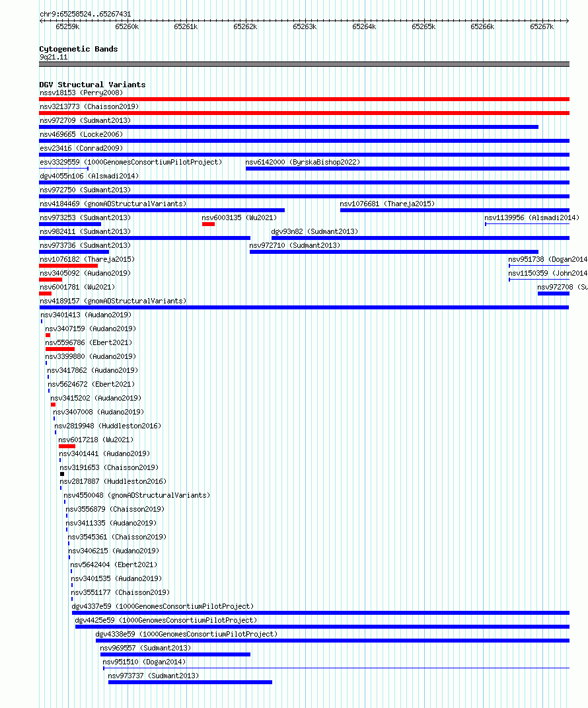The height and width of the screenshot is (708, 588).
Task: Click nsv3405092 (Audano2019) label
Action: (x=85, y=274)
